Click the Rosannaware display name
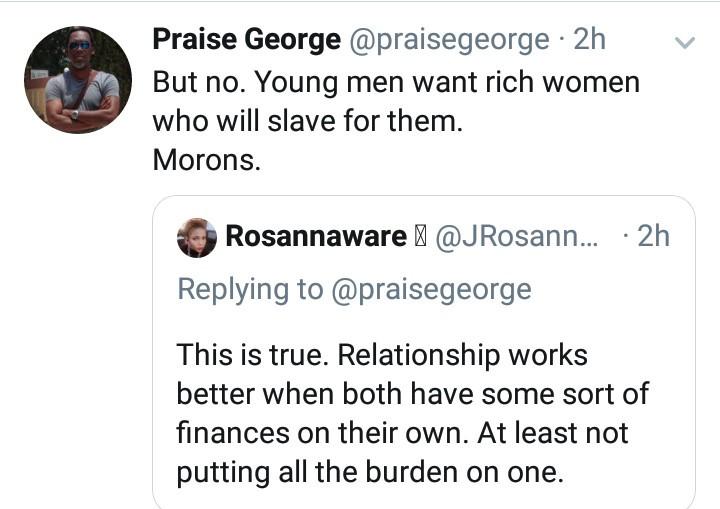Image resolution: width=720 pixels, height=509 pixels. pos(316,236)
